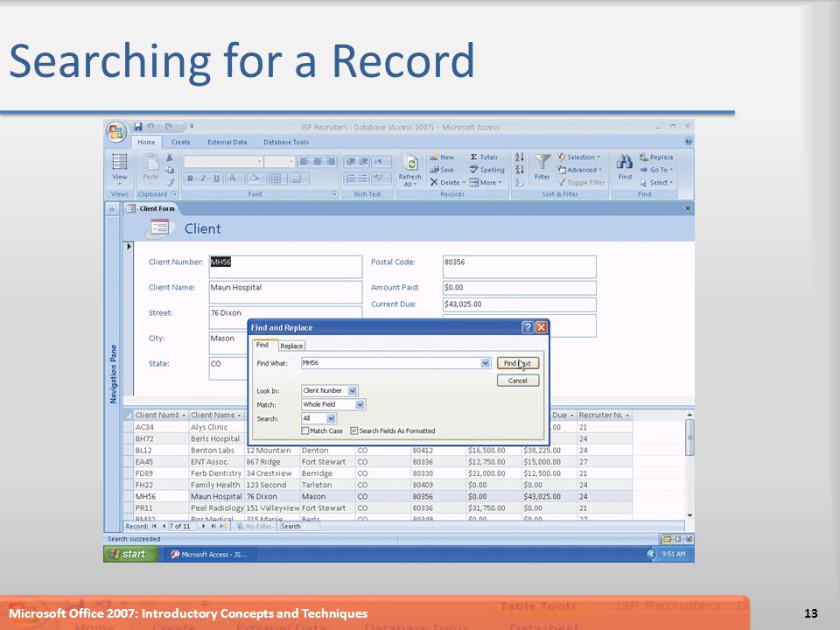This screenshot has width=840, height=630.
Task: Click the Ferb Dentistry cell
Action: coord(216,473)
